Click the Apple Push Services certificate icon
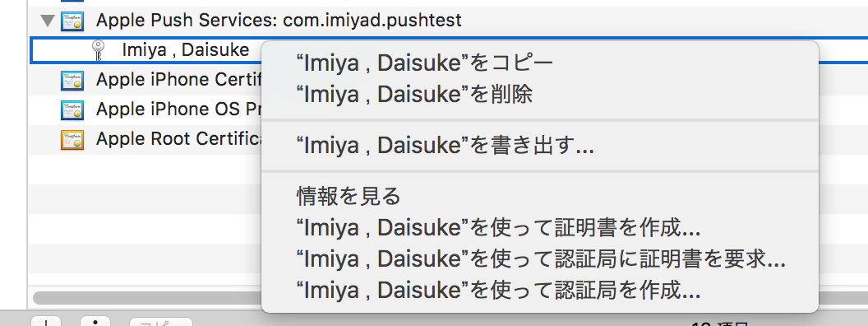 click(72, 21)
